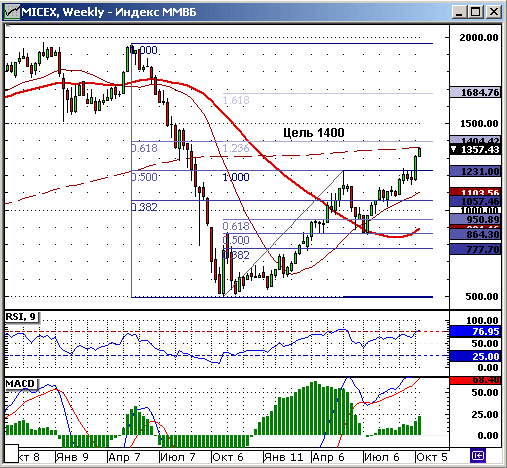Click the RSI lower level label 25.00
The image size is (507, 468).
[x=475, y=356]
